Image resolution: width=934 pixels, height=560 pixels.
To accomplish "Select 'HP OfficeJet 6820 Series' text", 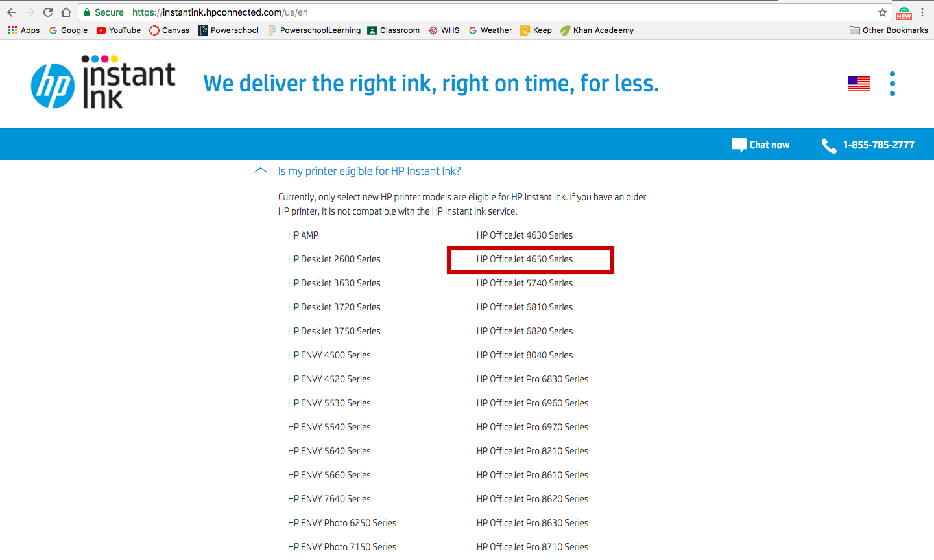I will coord(525,331).
